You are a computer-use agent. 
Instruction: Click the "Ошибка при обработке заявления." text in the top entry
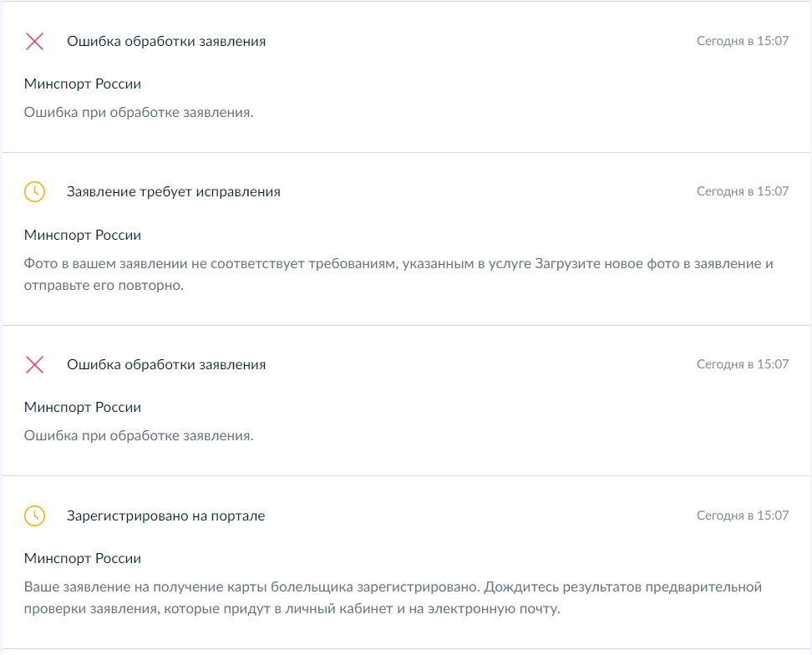click(139, 112)
